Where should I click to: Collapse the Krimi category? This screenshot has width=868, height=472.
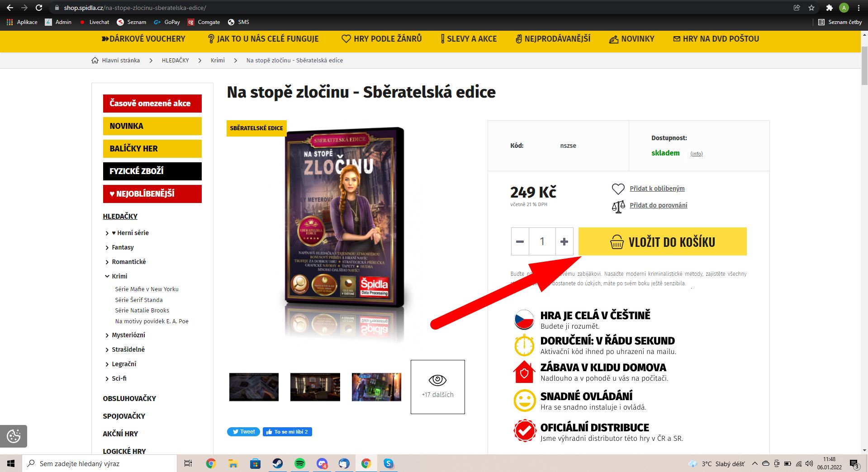107,276
